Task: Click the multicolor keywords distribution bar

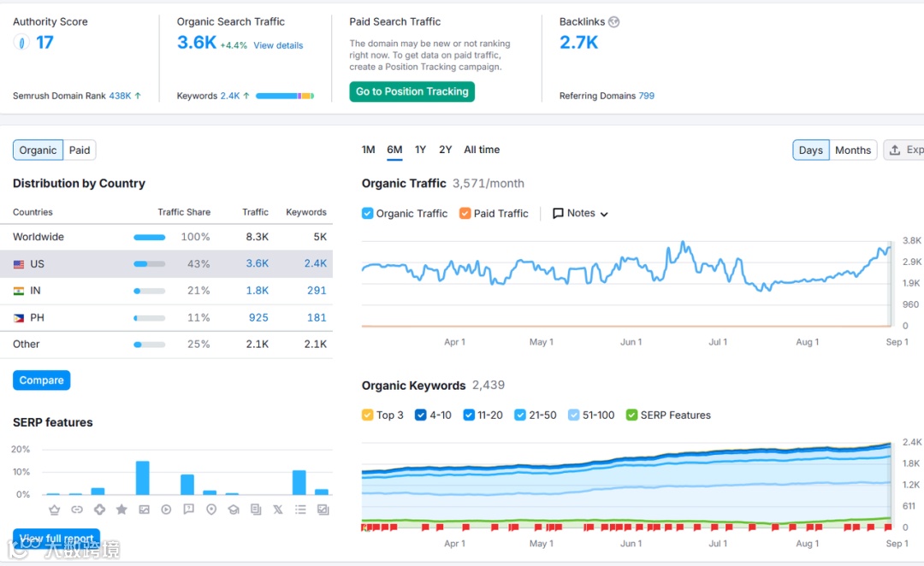Action: pyautogui.click(x=285, y=96)
